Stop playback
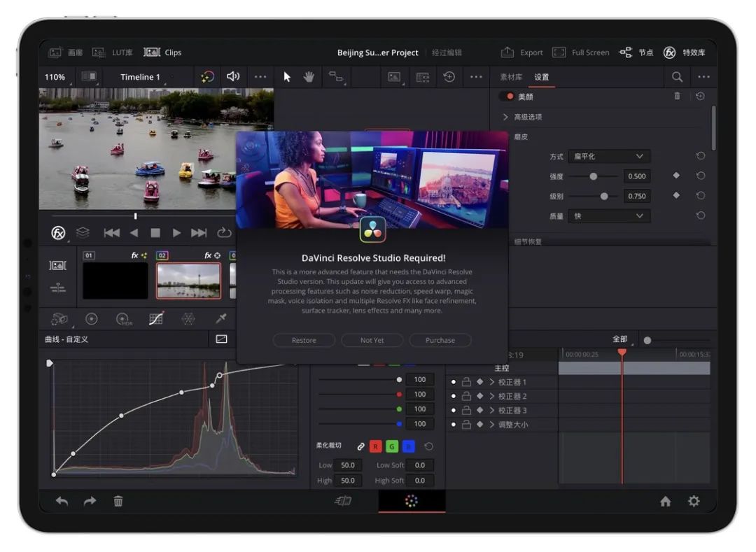 (155, 233)
